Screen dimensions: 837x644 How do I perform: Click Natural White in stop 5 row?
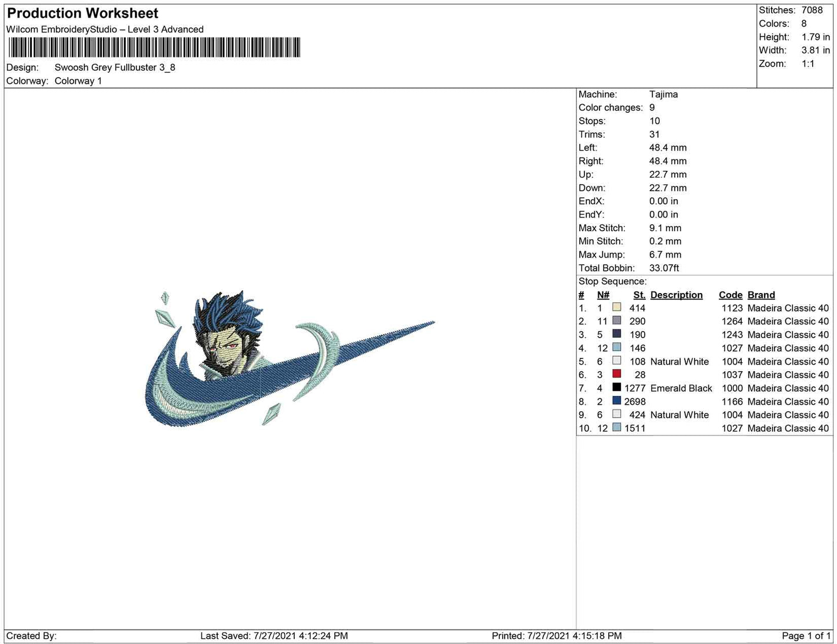679,361
